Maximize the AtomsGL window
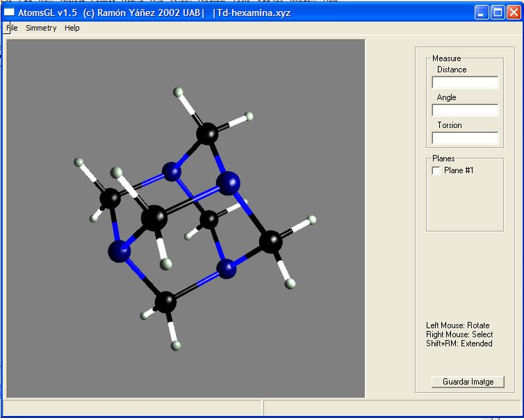Image resolution: width=524 pixels, height=420 pixels. pyautogui.click(x=498, y=13)
